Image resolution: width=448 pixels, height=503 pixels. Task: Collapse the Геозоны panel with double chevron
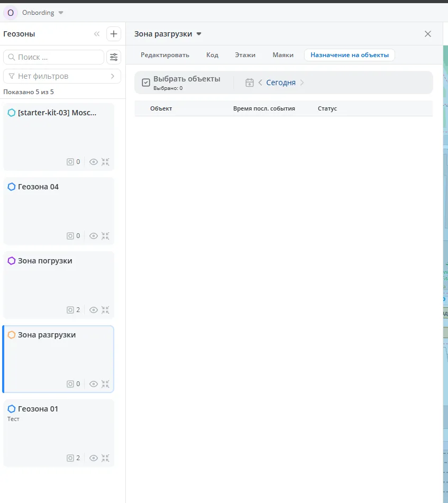97,34
